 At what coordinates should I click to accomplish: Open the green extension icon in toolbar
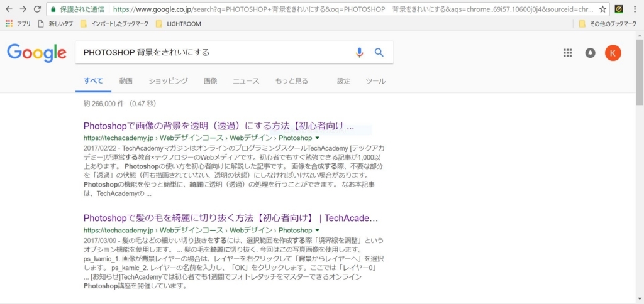[619, 9]
